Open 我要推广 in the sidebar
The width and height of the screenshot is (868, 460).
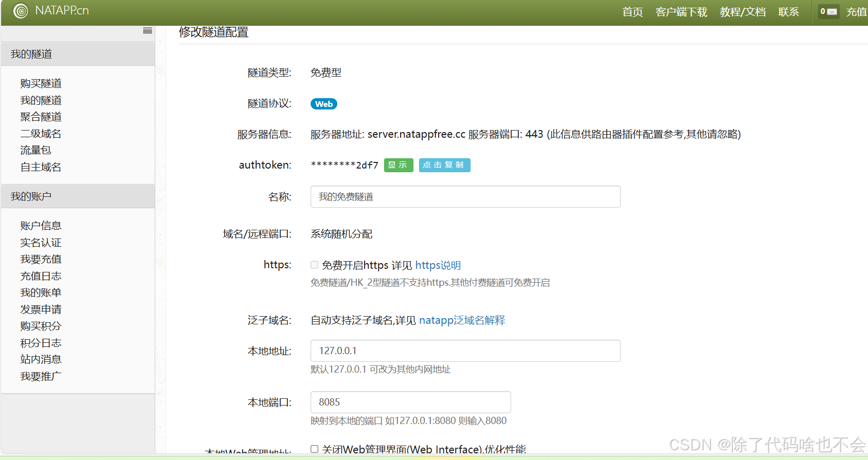pos(41,376)
